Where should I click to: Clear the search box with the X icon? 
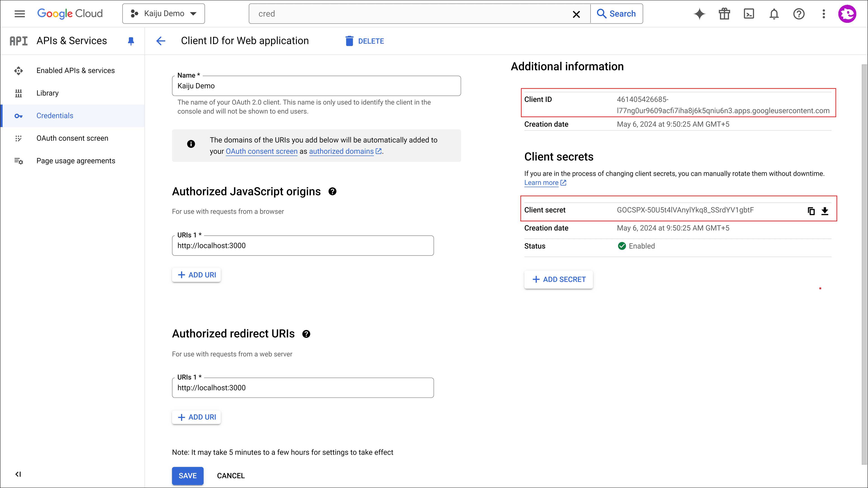click(576, 14)
